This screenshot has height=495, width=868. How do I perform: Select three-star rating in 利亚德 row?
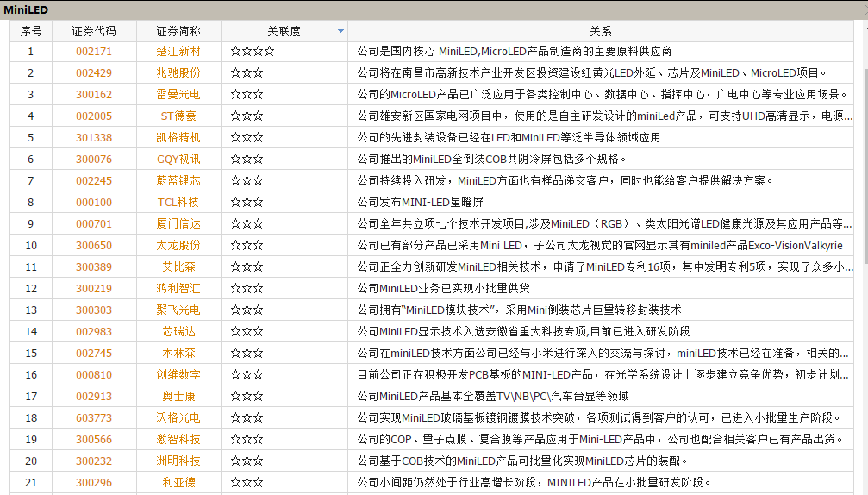[x=247, y=484]
